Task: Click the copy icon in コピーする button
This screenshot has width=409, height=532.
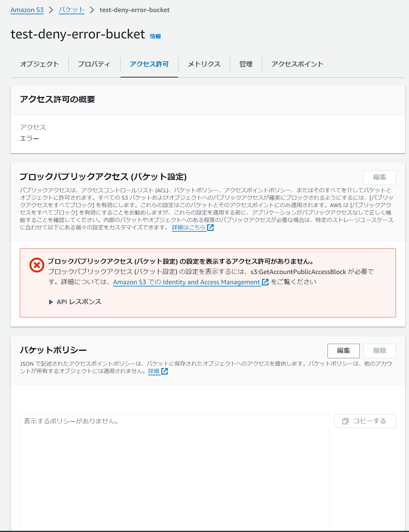Action: (x=345, y=421)
